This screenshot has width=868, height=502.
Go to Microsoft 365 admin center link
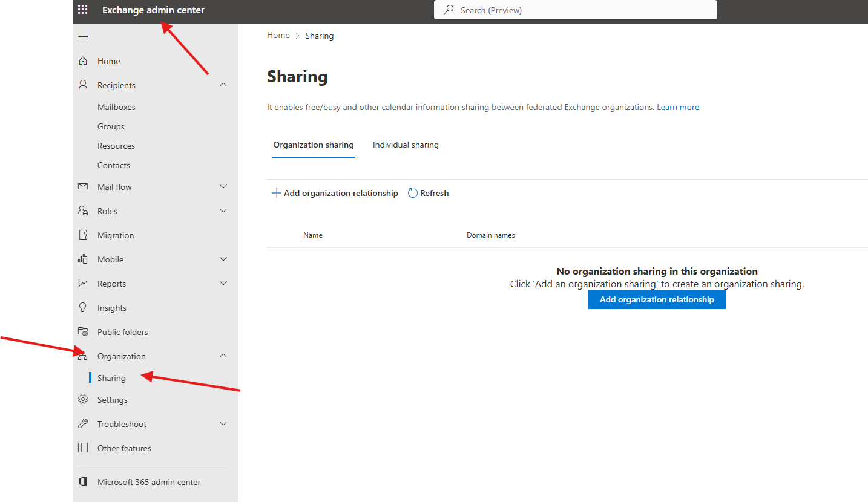149,482
